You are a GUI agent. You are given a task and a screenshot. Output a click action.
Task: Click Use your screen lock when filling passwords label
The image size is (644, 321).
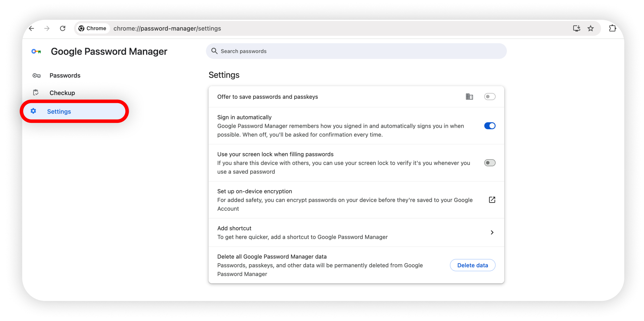275,154
